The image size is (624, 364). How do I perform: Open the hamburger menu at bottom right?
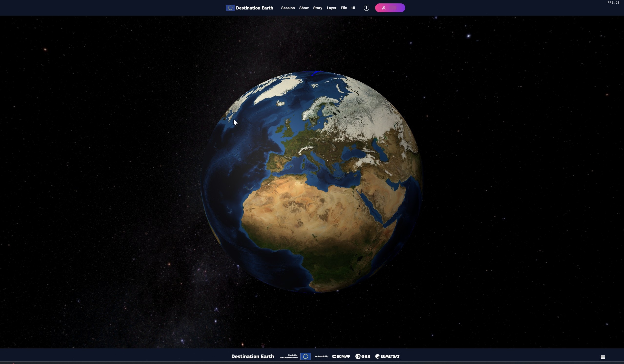(603, 357)
